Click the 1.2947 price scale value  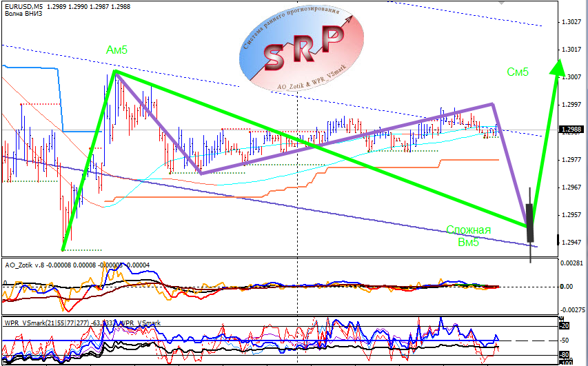point(571,243)
